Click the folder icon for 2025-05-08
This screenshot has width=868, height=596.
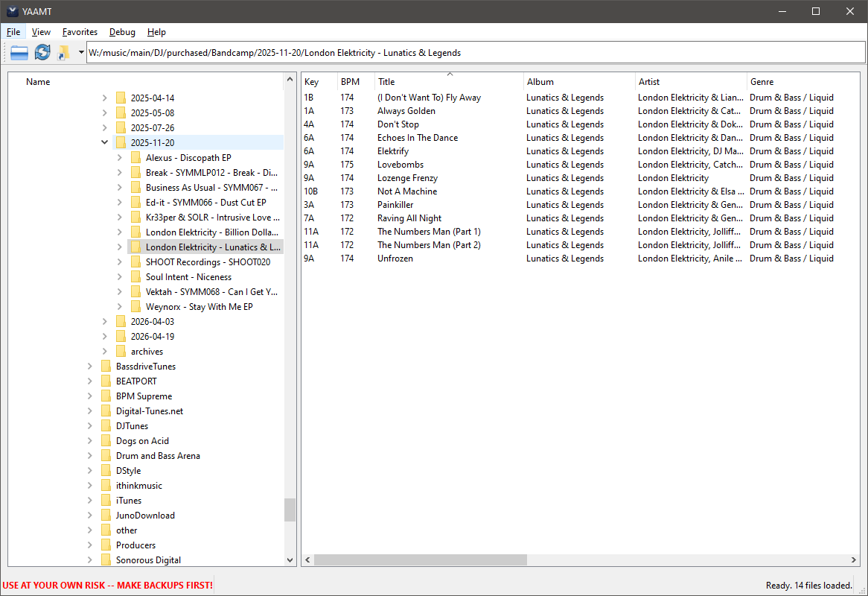click(121, 113)
